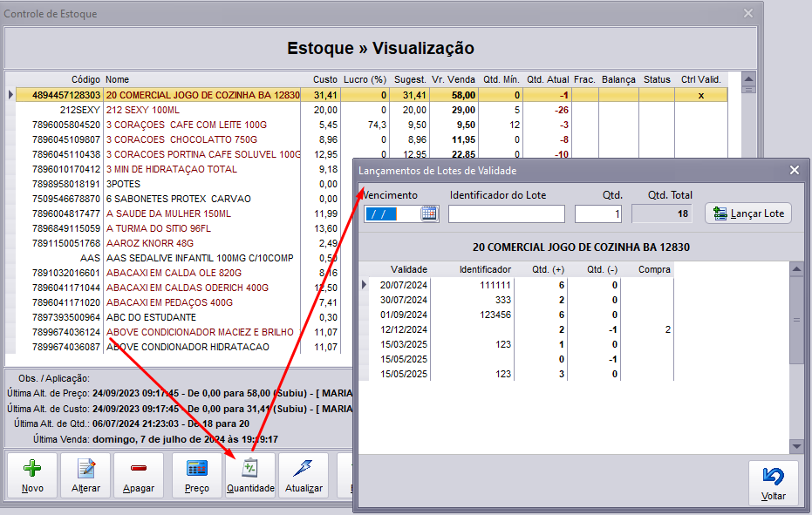Click the Lucro (%) column header
This screenshot has height=515, width=812.
365,79
